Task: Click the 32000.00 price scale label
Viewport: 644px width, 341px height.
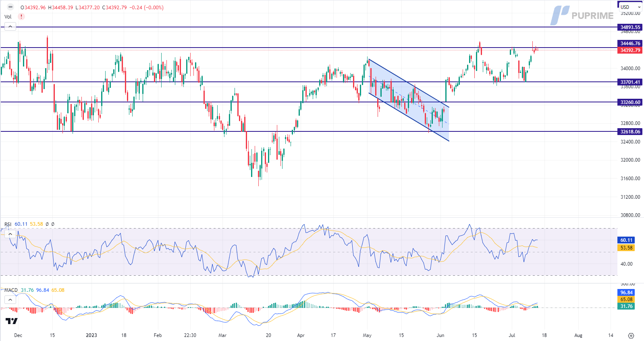Action: [630, 160]
